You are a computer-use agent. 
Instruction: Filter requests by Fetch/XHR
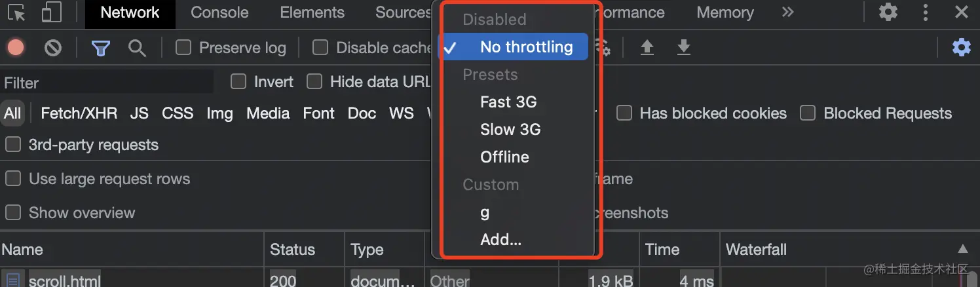pos(79,113)
